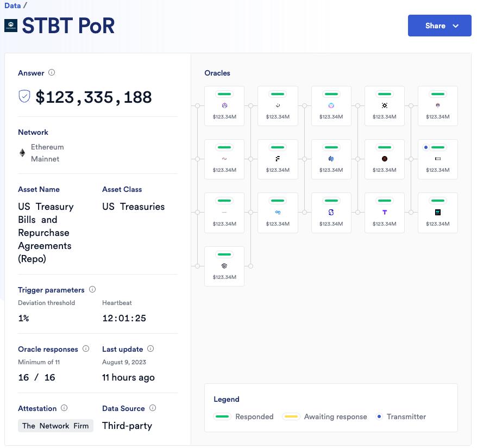This screenshot has height=448, width=477.
Task: Click the Attestation info icon
Action: (x=64, y=408)
